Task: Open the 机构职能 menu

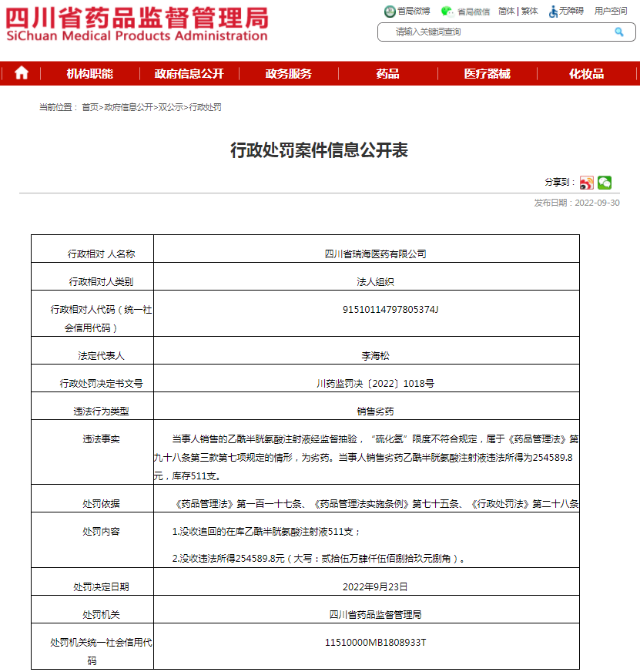Action: pyautogui.click(x=90, y=74)
